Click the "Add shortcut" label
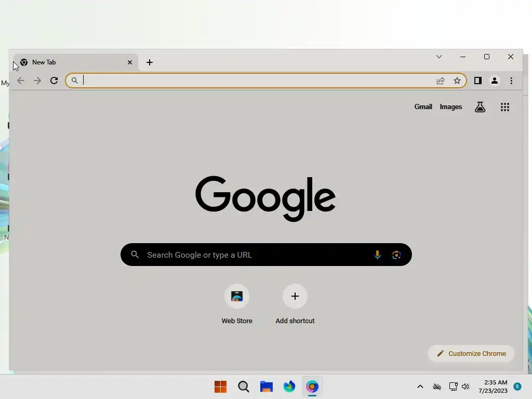532x399 pixels. pos(295,321)
